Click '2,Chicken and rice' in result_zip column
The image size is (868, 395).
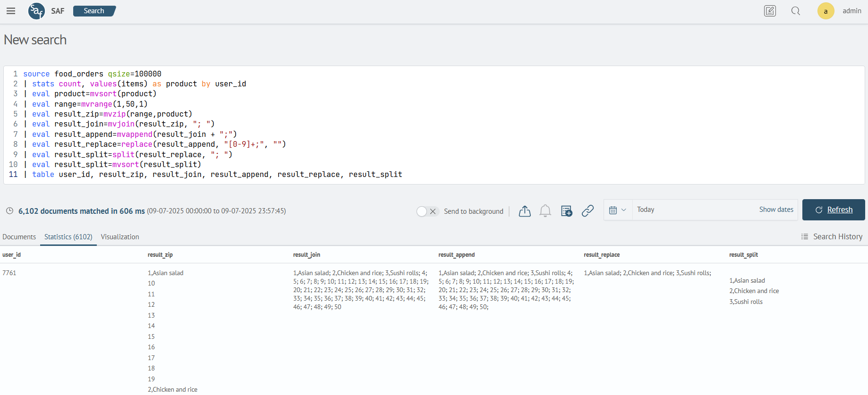point(172,390)
